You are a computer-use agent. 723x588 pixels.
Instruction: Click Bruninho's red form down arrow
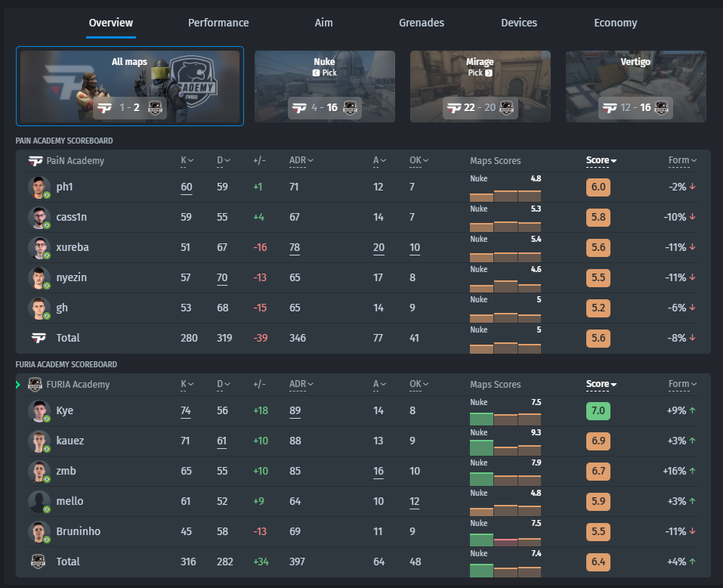tap(693, 531)
